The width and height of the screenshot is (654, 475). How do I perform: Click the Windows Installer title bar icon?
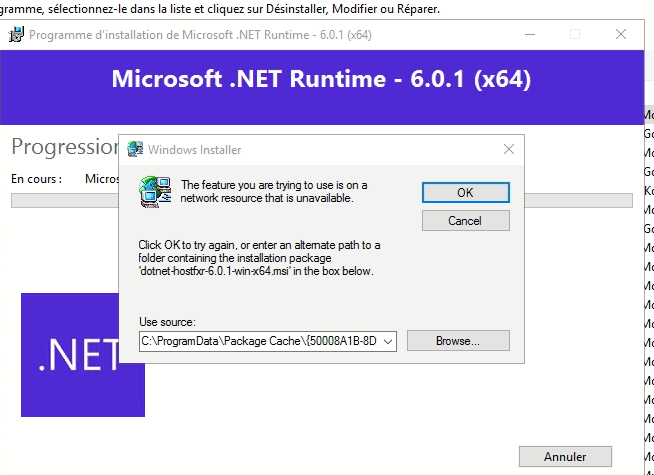pos(135,149)
